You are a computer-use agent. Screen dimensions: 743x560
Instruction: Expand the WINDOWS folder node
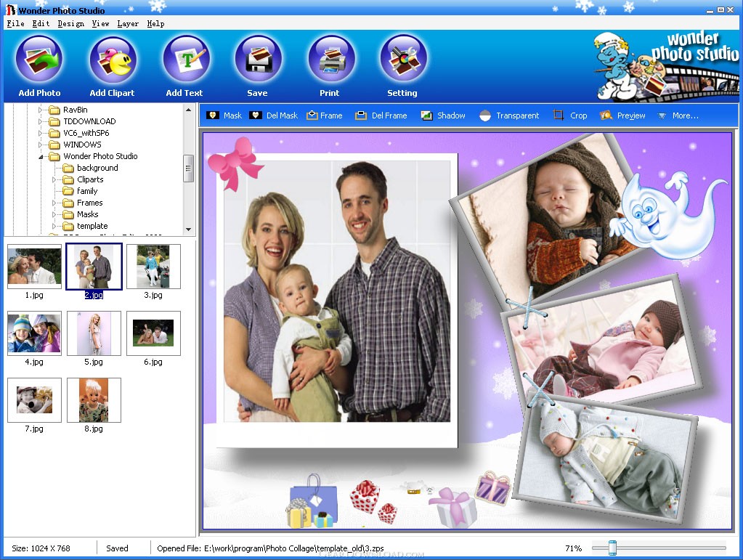pos(41,145)
